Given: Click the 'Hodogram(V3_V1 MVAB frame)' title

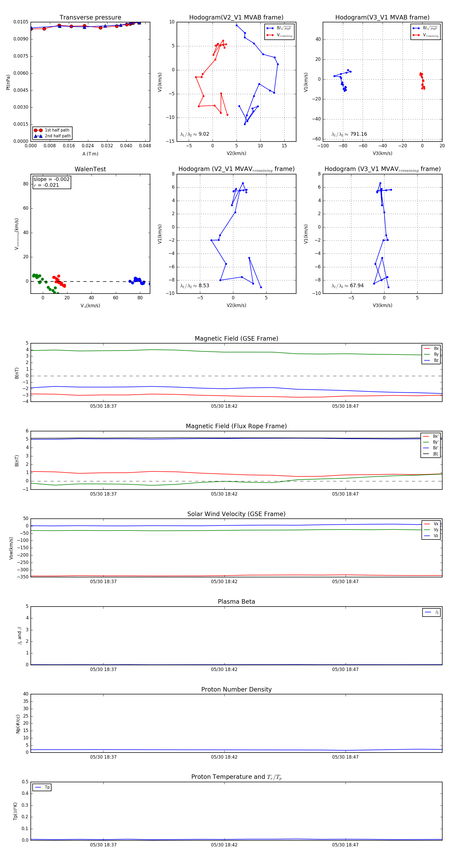Looking at the screenshot, I should point(382,18).
